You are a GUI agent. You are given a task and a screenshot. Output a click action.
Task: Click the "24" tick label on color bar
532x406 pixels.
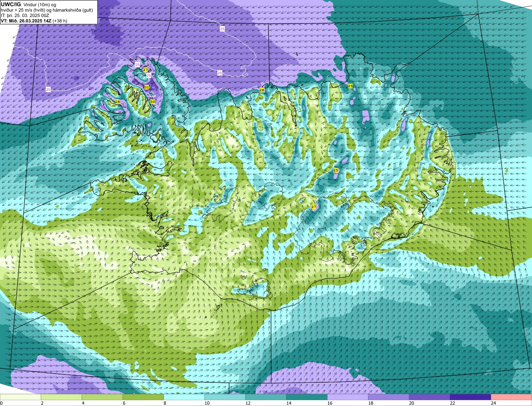[493, 403]
